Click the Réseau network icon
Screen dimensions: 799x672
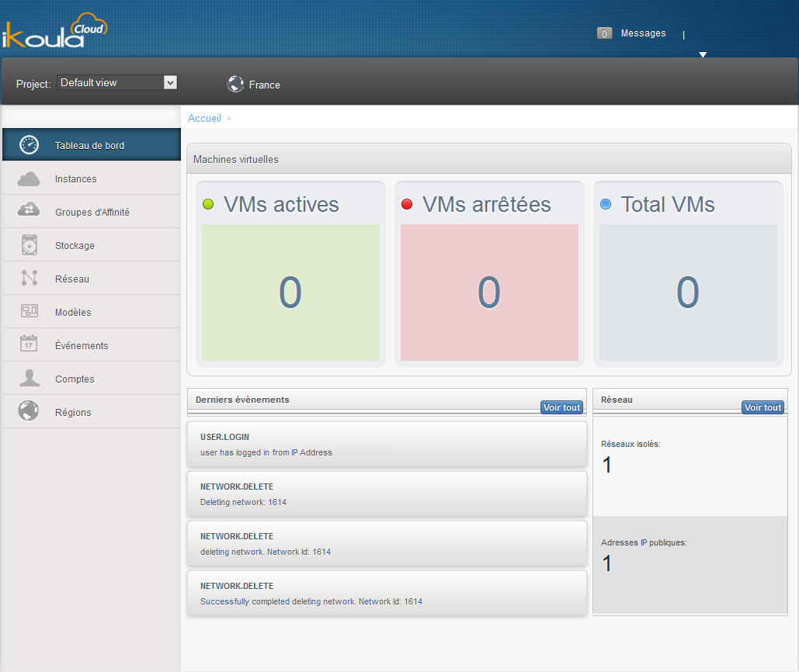coord(30,279)
